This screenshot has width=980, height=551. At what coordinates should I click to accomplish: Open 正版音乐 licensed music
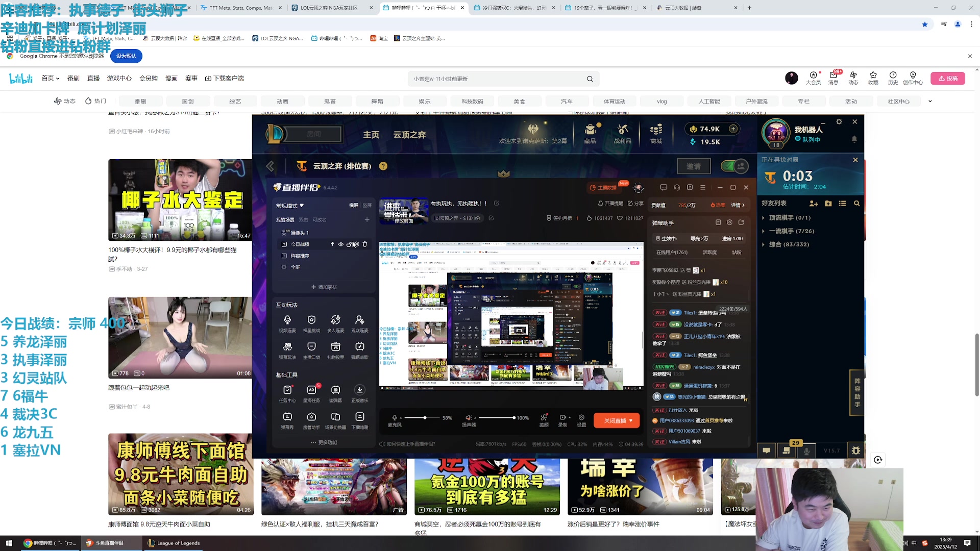point(360,393)
